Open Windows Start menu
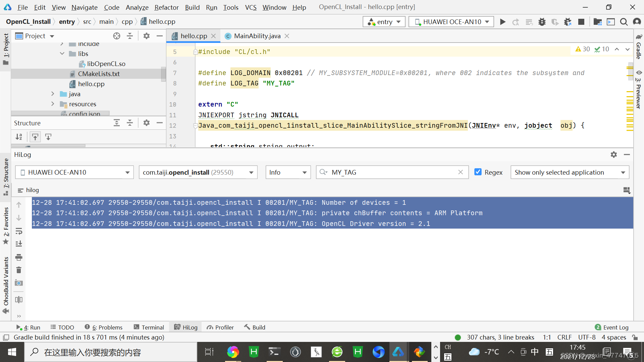Viewport: 644px width, 362px height. 12,352
